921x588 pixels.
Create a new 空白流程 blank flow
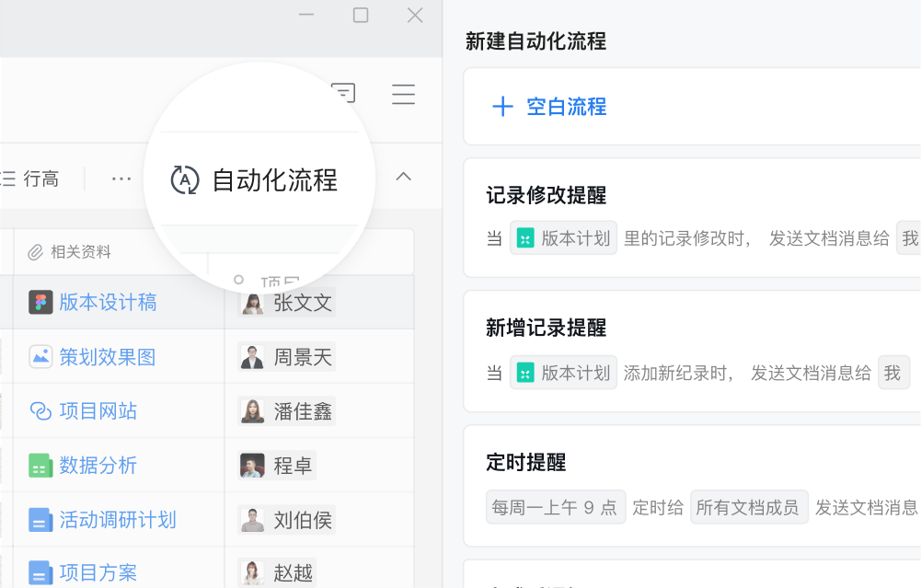point(550,107)
